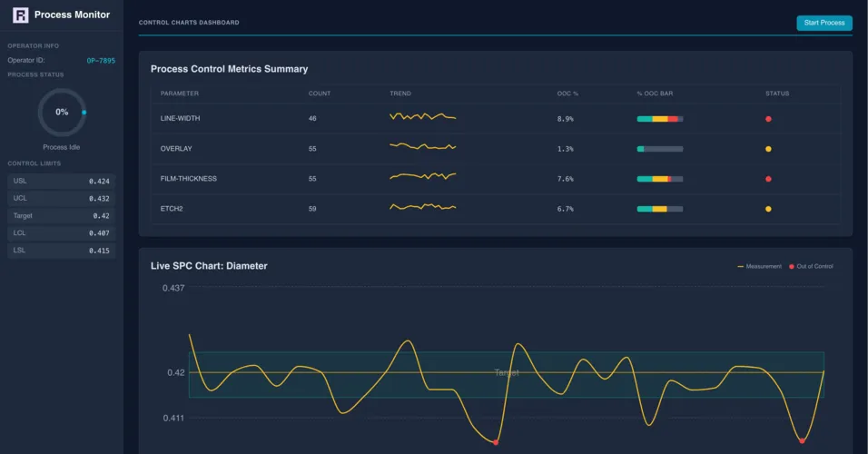Click the ETCH2 trend sparkline
This screenshot has width=868, height=454.
423,206
